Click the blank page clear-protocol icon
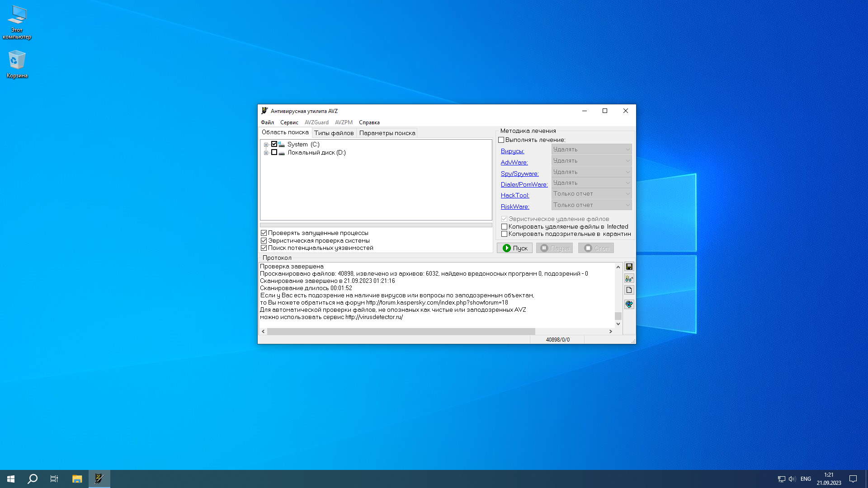 629,290
